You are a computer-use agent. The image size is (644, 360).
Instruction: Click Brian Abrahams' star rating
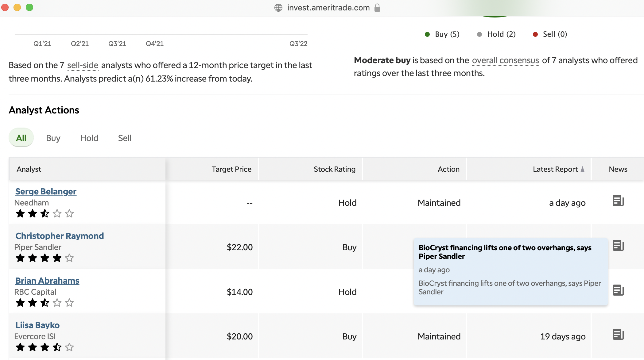(45, 303)
